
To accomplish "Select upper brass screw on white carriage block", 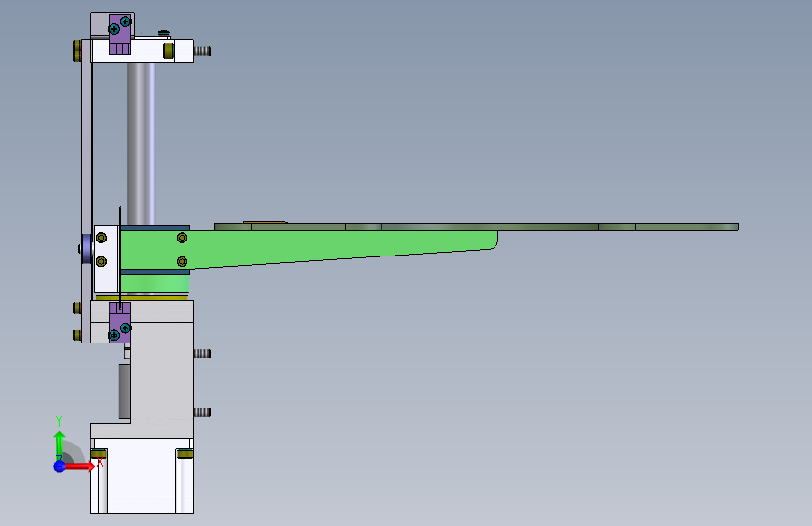I will click(101, 238).
